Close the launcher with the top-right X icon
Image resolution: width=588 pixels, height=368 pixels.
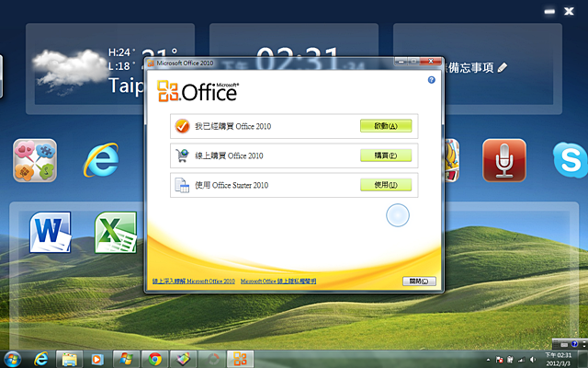tap(569, 12)
